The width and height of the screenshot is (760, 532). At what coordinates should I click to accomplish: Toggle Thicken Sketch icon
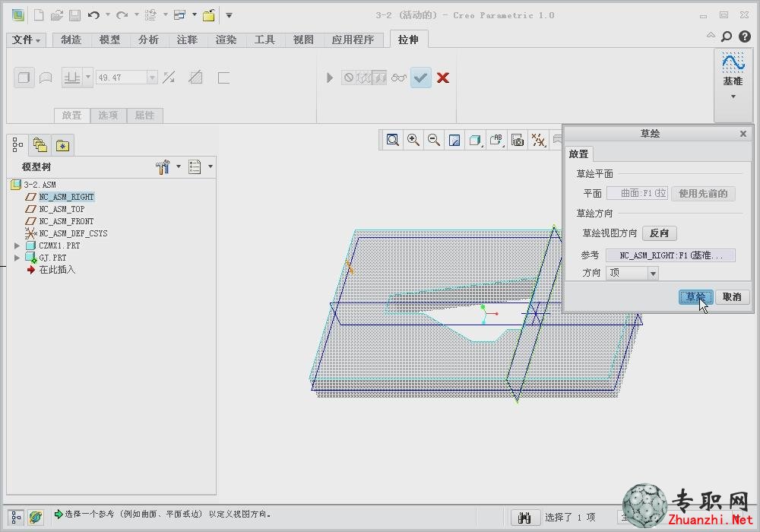pyautogui.click(x=223, y=78)
